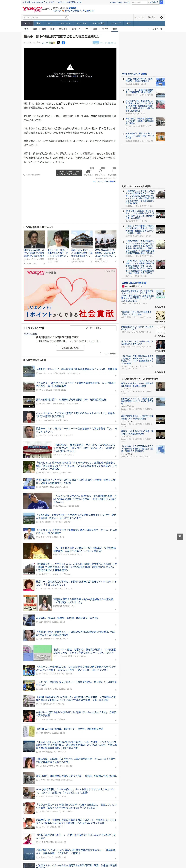Screen dimensions: 186x868
Task: Focus the top web search field
Action: [139, 2]
